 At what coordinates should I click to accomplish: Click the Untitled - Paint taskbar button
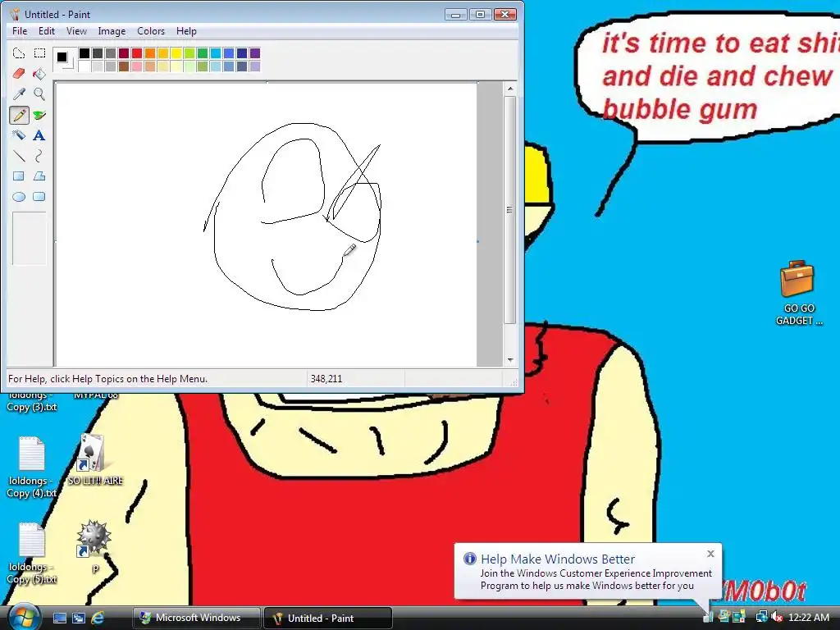tap(328, 618)
